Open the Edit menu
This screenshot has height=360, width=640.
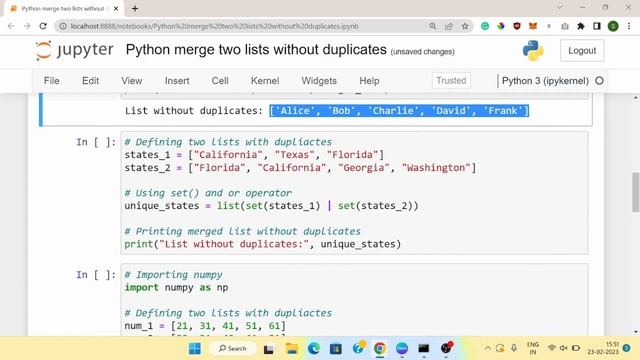tap(90, 81)
